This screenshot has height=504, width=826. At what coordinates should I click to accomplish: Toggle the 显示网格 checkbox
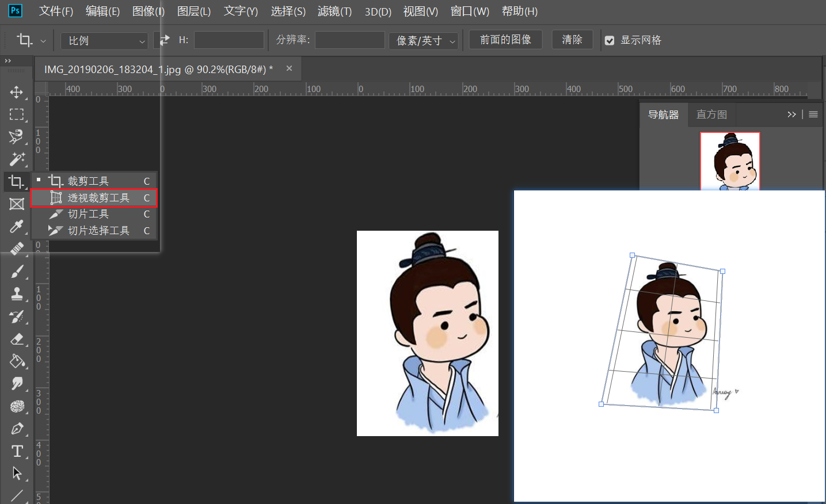tap(610, 40)
